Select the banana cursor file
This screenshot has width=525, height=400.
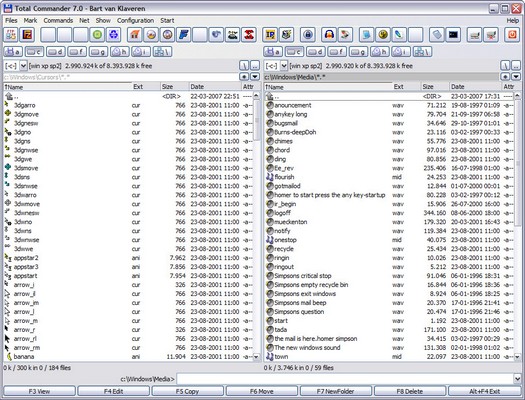(x=129, y=357)
